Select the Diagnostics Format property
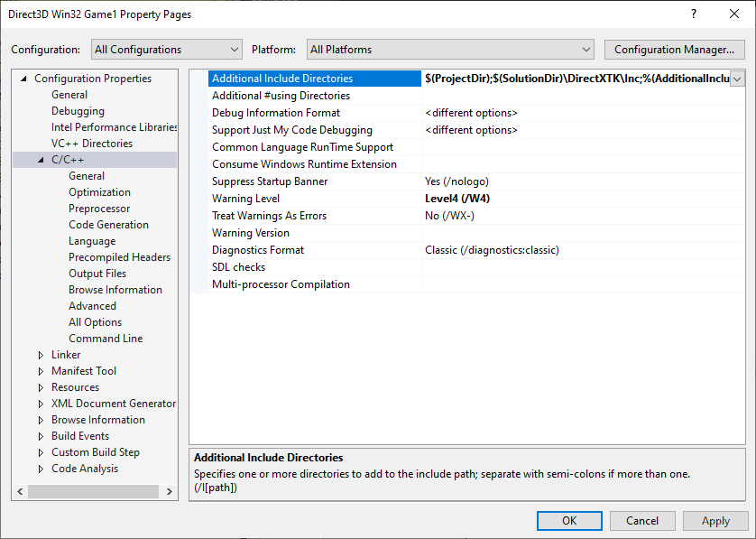Viewport: 756px width, 539px height. click(315, 250)
